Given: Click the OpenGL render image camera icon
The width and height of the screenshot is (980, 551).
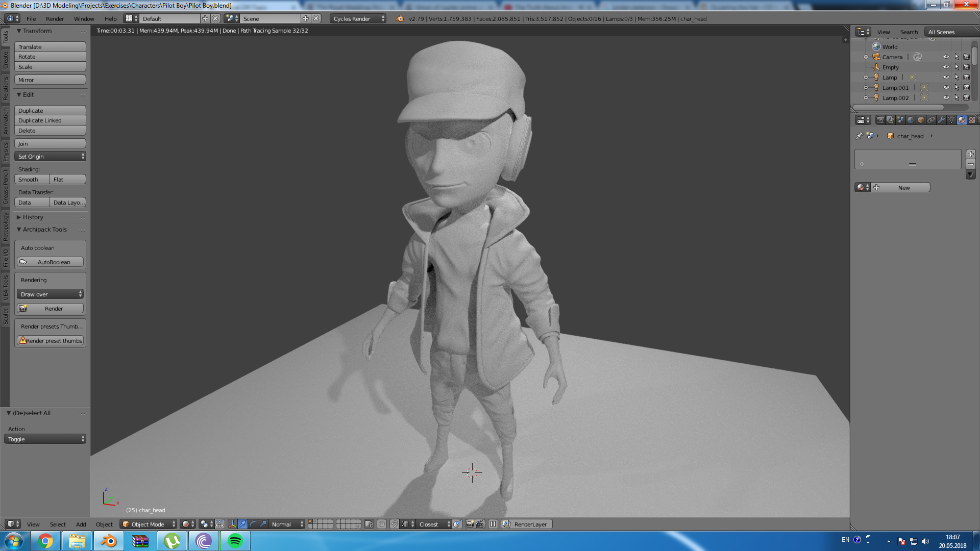Looking at the screenshot, I should (x=470, y=524).
